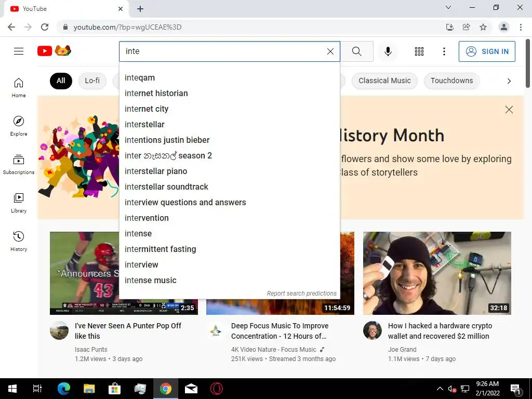
Task: Open Subscriptions in sidebar
Action: click(x=19, y=164)
